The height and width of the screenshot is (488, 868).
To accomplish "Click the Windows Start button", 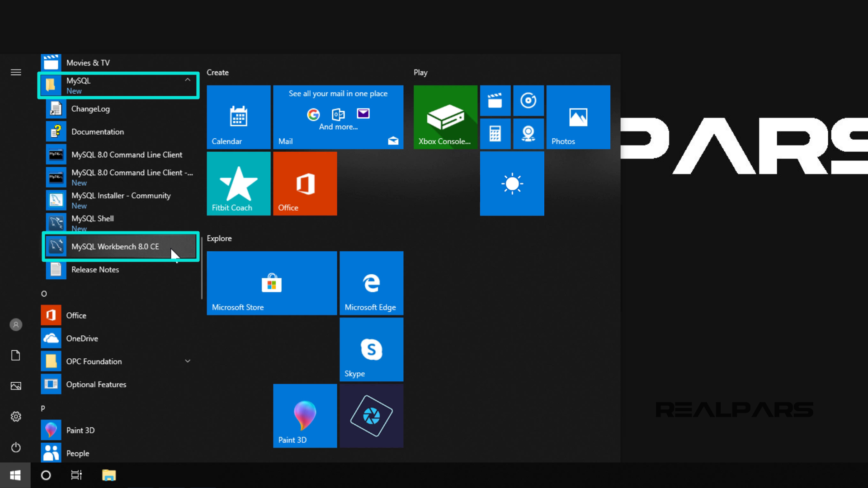I will [15, 475].
